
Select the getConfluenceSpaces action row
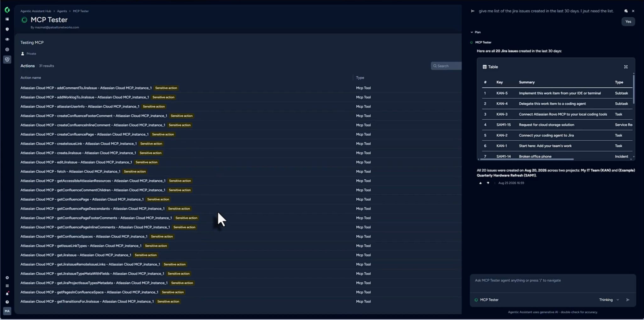pos(238,236)
